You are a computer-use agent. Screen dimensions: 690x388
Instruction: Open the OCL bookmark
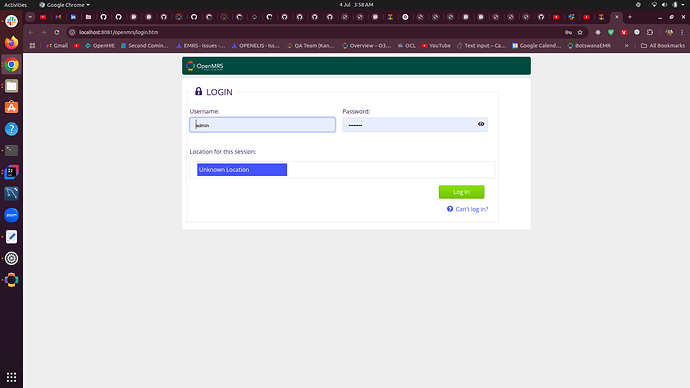point(407,45)
